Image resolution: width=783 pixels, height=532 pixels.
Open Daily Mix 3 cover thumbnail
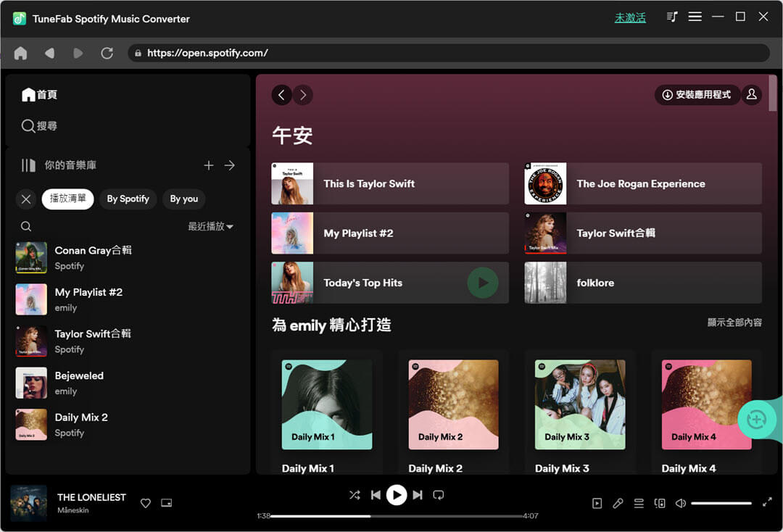(580, 404)
